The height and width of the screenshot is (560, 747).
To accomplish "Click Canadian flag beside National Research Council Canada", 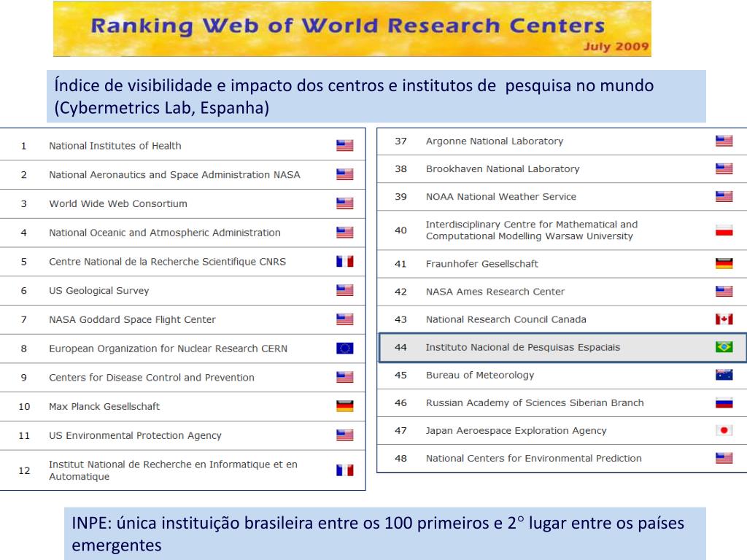I will 724,319.
